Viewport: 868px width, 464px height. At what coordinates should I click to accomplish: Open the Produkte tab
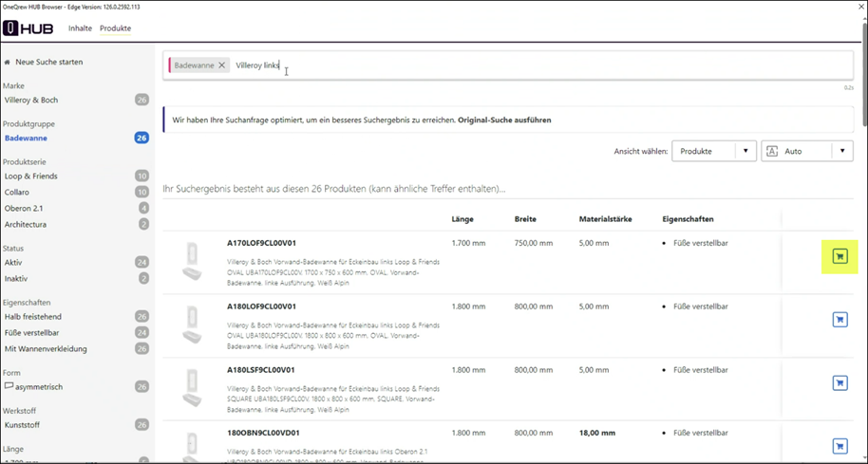click(115, 28)
